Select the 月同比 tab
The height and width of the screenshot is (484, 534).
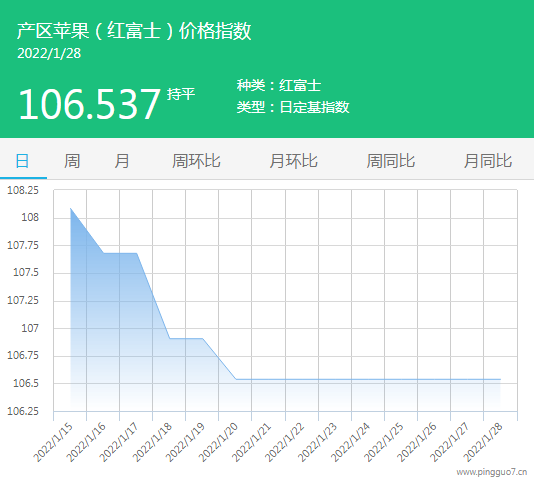tap(488, 161)
